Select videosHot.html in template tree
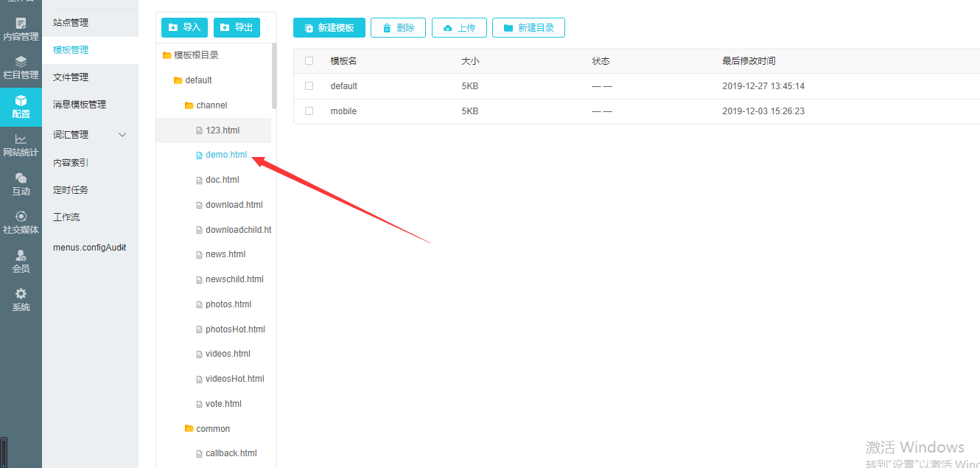980x468 pixels. point(235,379)
